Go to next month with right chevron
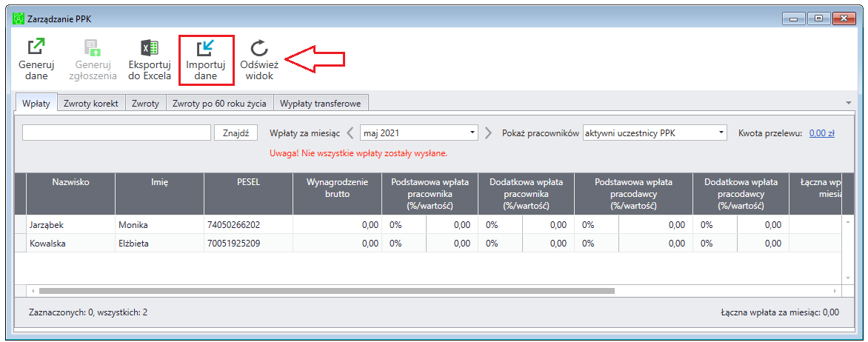 coord(488,133)
